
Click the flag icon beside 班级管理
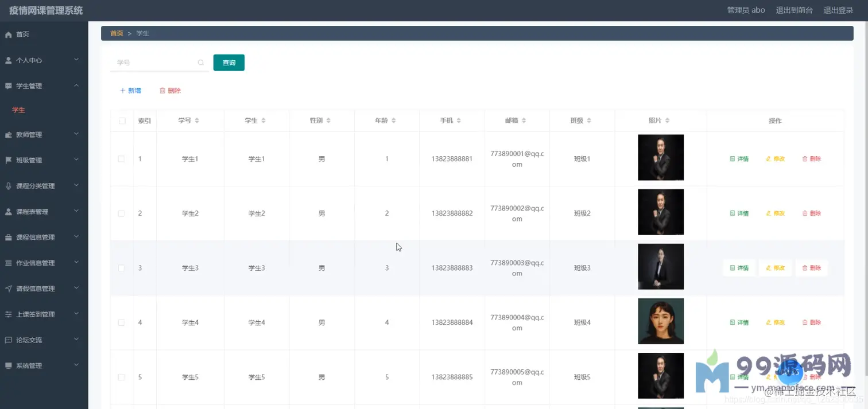click(x=8, y=160)
